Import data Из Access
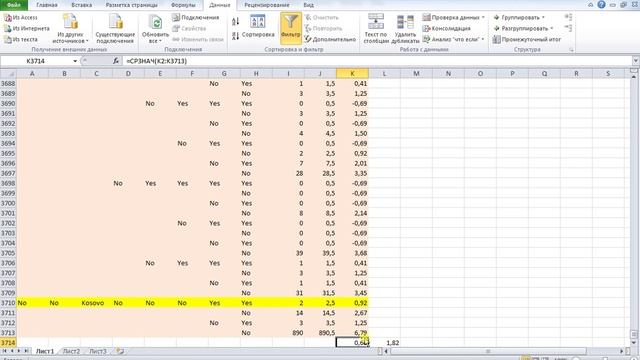The width and height of the screenshot is (640, 360). 21,18
